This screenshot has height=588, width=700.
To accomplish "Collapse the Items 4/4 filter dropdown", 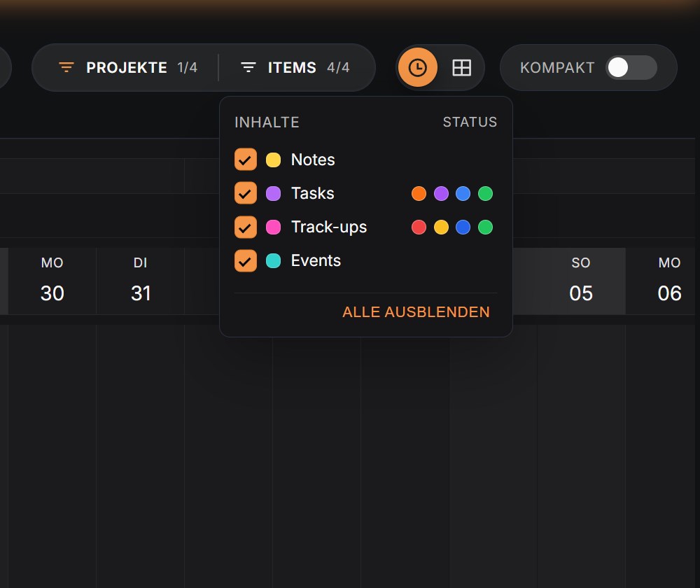I will [x=295, y=67].
